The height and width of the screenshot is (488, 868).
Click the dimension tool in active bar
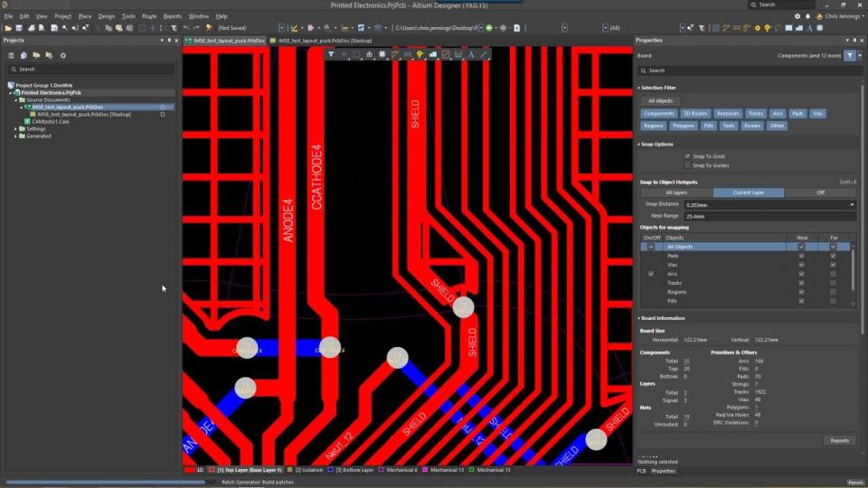click(x=458, y=54)
